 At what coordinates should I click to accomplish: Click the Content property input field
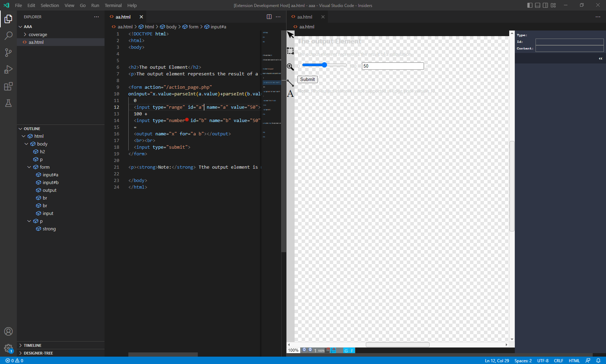point(569,48)
